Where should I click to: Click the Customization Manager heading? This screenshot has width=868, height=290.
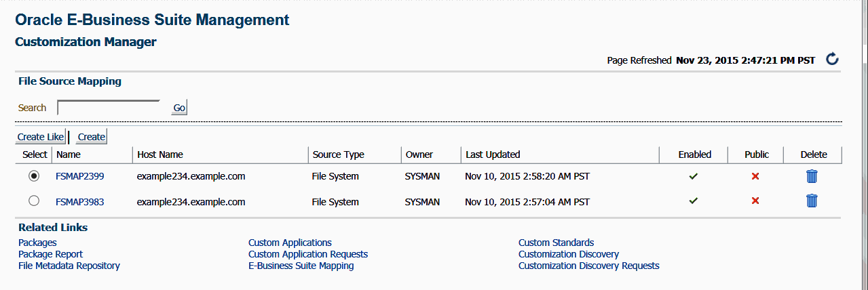(86, 42)
